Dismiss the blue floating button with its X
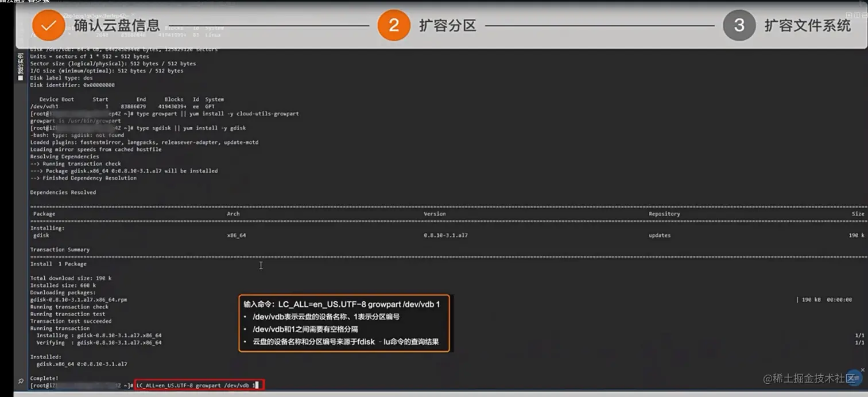The height and width of the screenshot is (397, 868). pyautogui.click(x=864, y=371)
